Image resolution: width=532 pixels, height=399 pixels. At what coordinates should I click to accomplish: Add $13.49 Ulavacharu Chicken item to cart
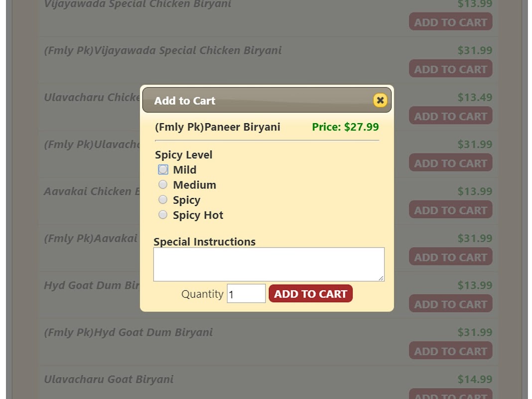[x=450, y=116]
